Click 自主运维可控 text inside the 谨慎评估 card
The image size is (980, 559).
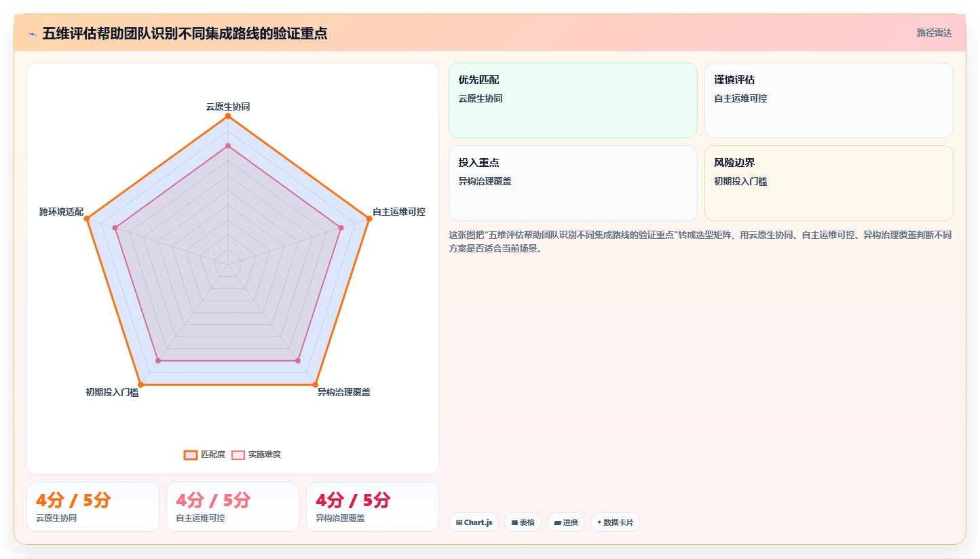point(740,98)
